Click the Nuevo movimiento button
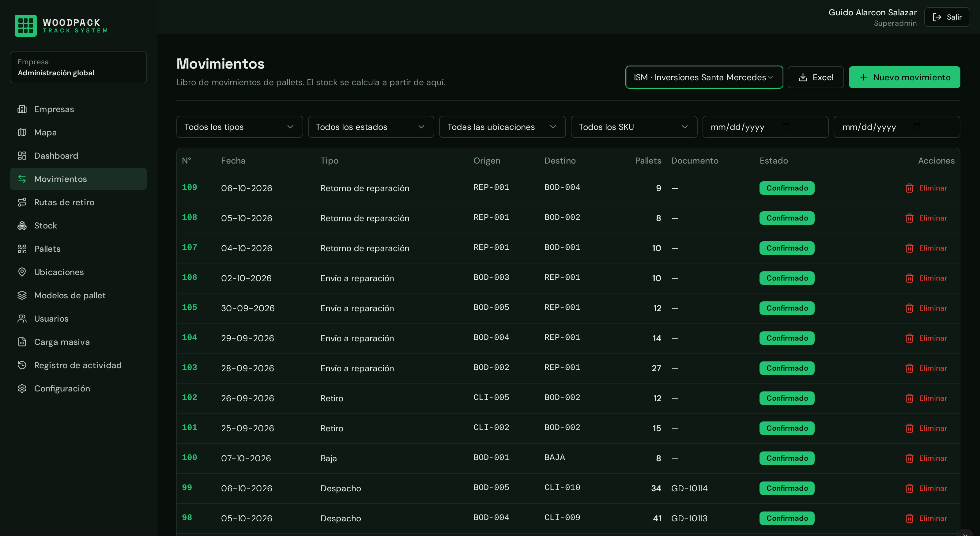This screenshot has width=980, height=536. pos(904,77)
